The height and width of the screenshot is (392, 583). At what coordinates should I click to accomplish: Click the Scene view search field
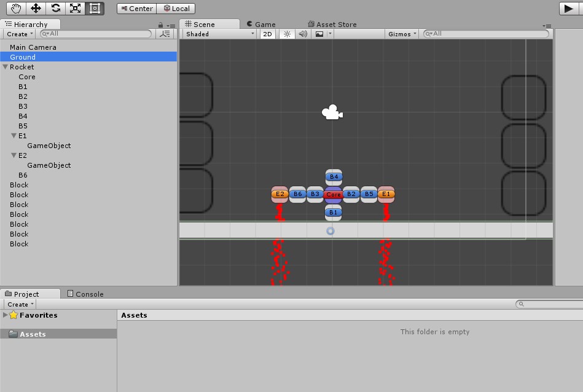487,34
